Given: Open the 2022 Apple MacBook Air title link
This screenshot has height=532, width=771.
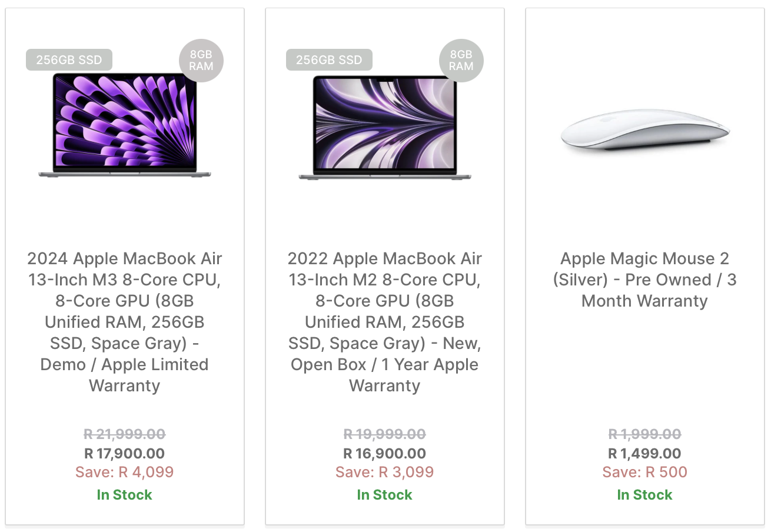Looking at the screenshot, I should coord(384,322).
